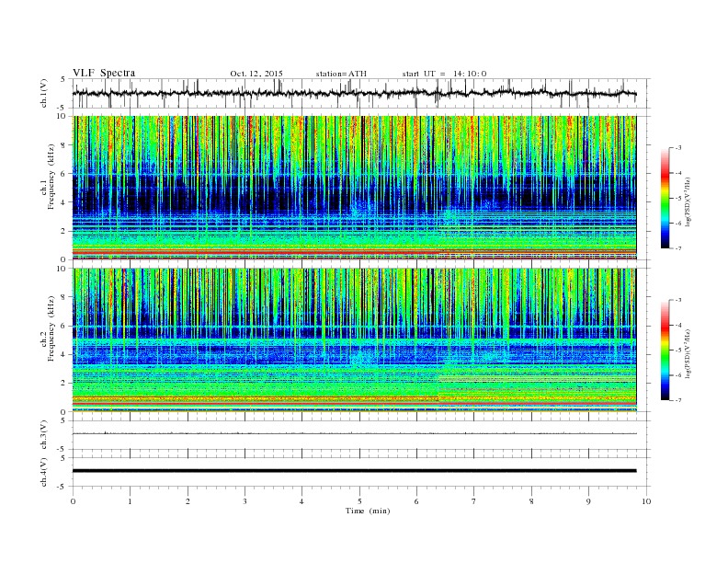Click the "-3" tick on the upper colorbar
This screenshot has width=728, height=563.
pos(678,148)
